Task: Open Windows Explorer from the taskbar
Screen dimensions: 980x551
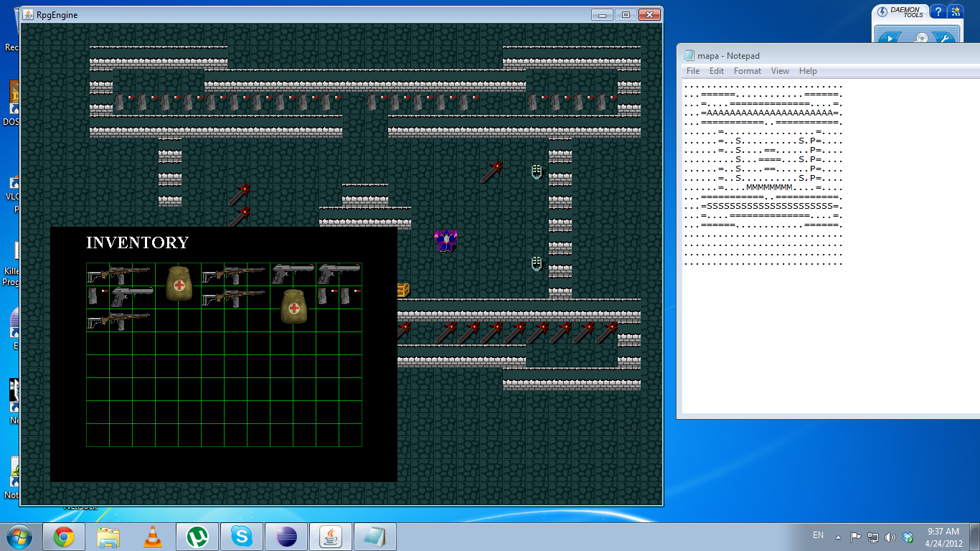Action: pyautogui.click(x=108, y=537)
